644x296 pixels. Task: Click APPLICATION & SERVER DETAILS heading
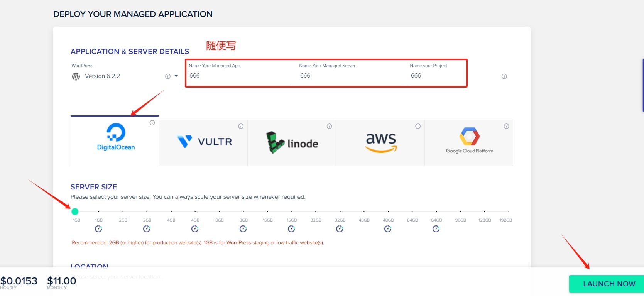click(130, 52)
